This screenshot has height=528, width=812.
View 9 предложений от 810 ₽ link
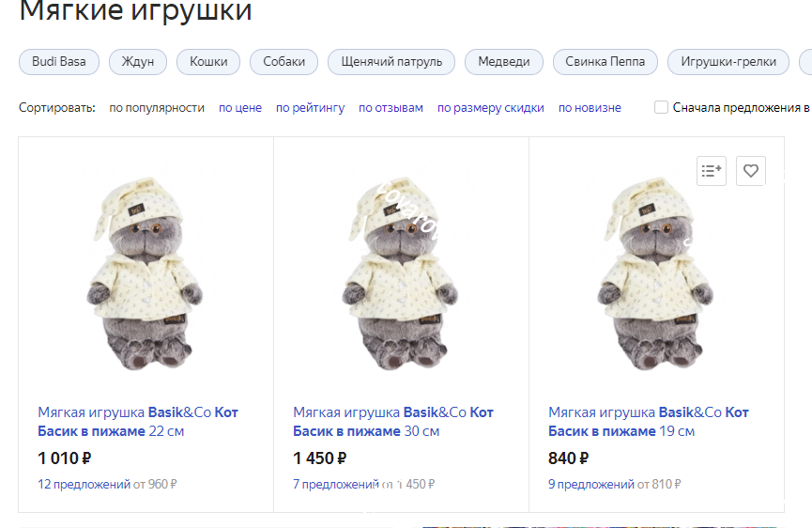pos(614,484)
